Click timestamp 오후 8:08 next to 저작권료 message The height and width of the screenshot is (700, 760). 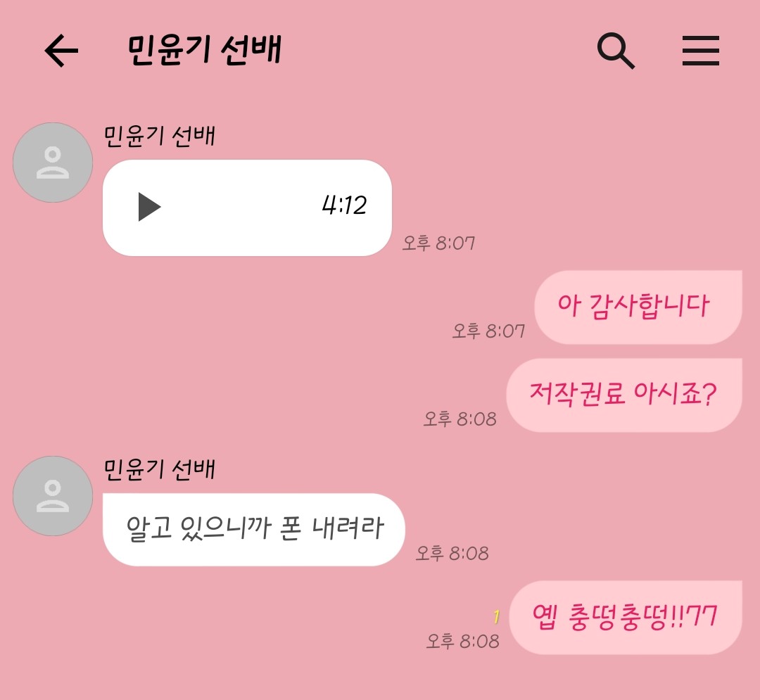click(460, 419)
